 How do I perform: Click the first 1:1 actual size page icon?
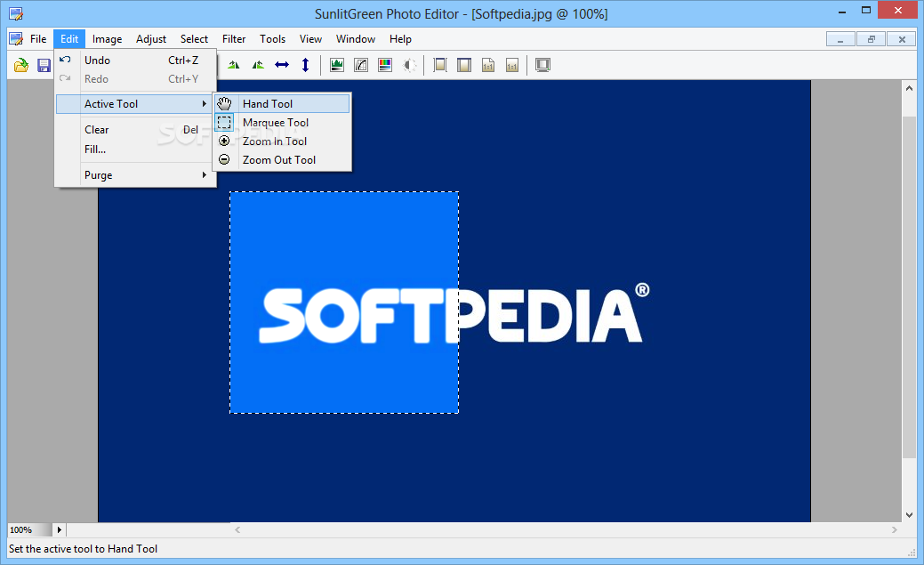(488, 65)
